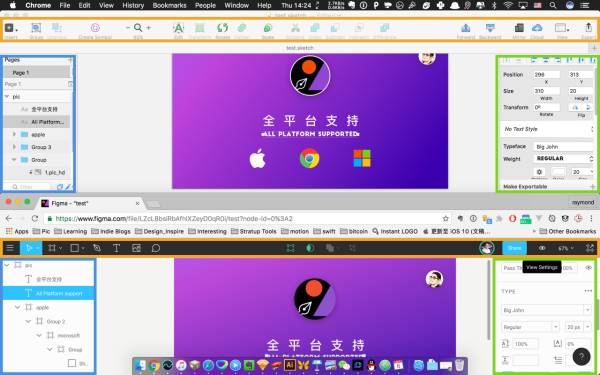The image size is (600, 375).
Task: Open the Instant LOGO bookmark
Action: [395, 231]
